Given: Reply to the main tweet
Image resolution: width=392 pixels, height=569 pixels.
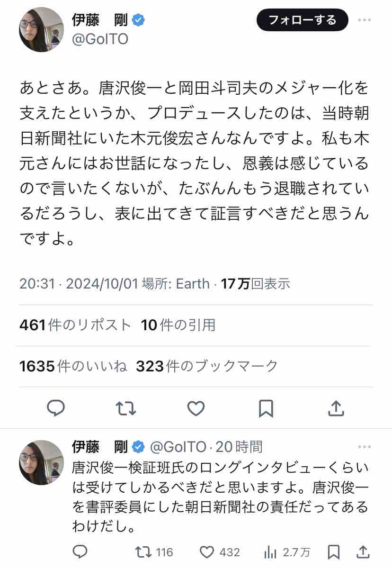Looking at the screenshot, I should click(x=56, y=408).
